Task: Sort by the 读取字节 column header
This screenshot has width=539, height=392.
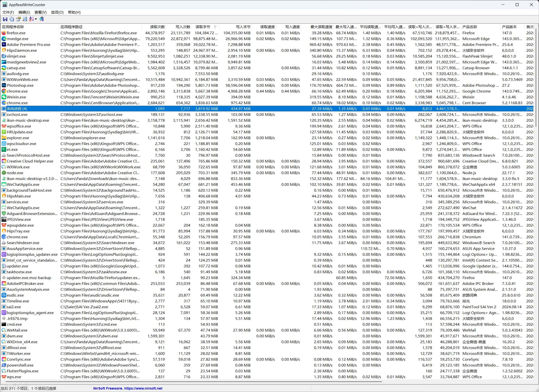Action: coord(203,27)
